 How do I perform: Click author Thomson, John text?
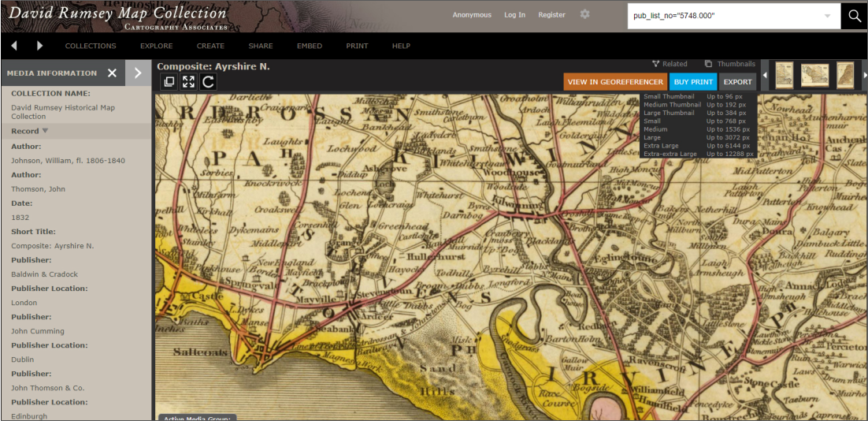coord(38,189)
